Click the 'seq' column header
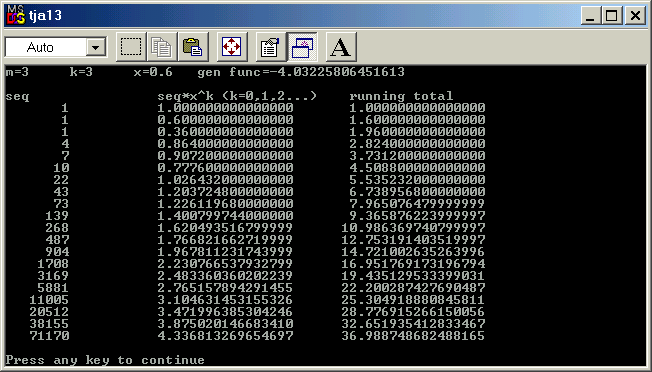The image size is (652, 372). point(17,96)
